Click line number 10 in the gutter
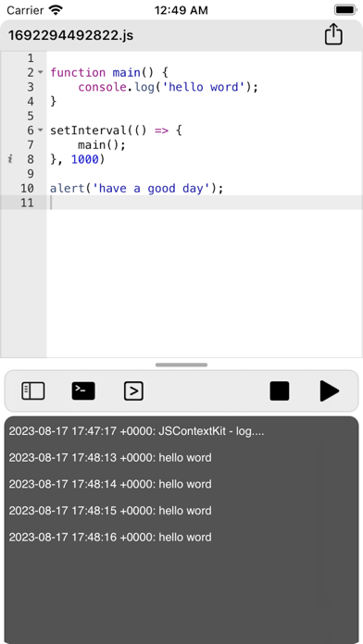Screen dimensions: 363x644 tap(27, 188)
